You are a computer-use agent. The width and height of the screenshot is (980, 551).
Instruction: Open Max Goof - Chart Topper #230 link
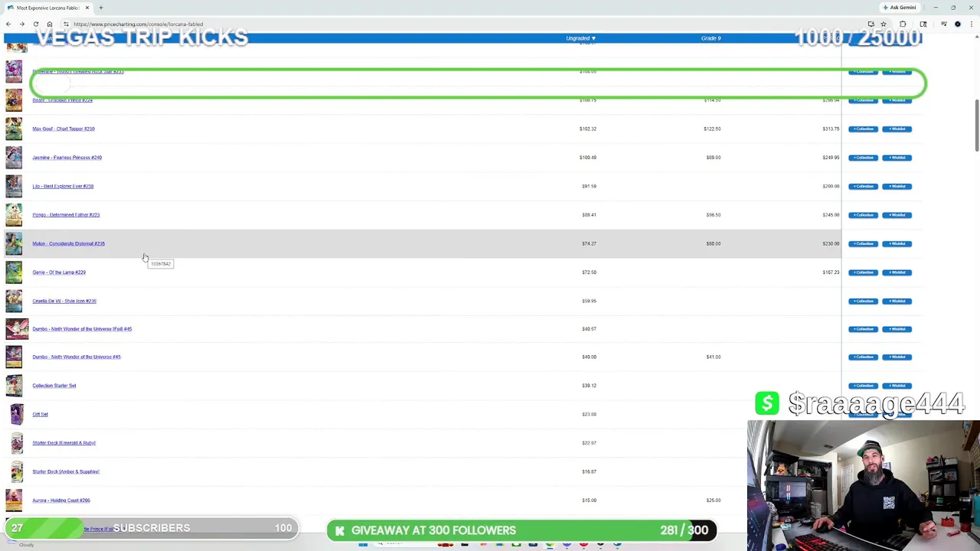tap(64, 129)
